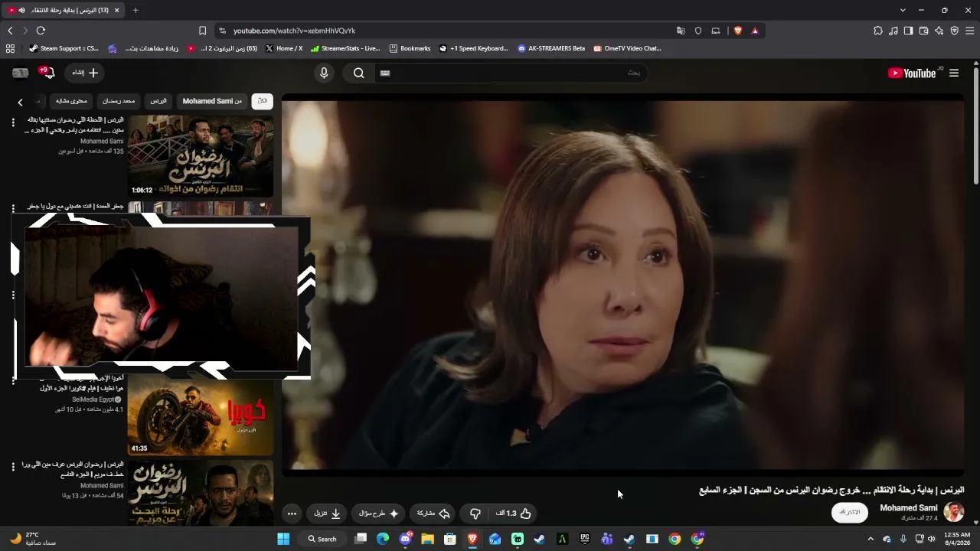The width and height of the screenshot is (980, 551).
Task: Click the translate page icon
Action: pos(681,31)
